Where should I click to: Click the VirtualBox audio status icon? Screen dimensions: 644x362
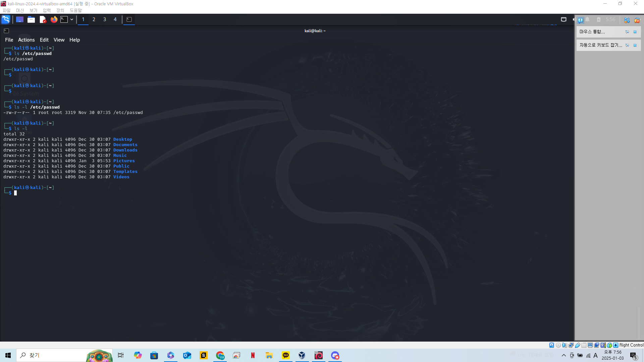tap(565, 345)
